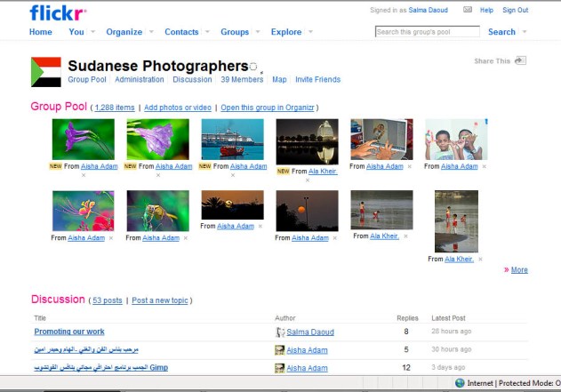The width and height of the screenshot is (561, 392).
Task: Click the Internet zone globe in status bar
Action: point(460,383)
